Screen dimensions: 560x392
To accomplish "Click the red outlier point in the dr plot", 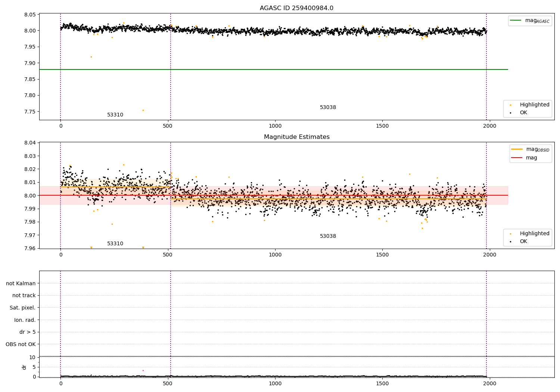I will 143,371.
